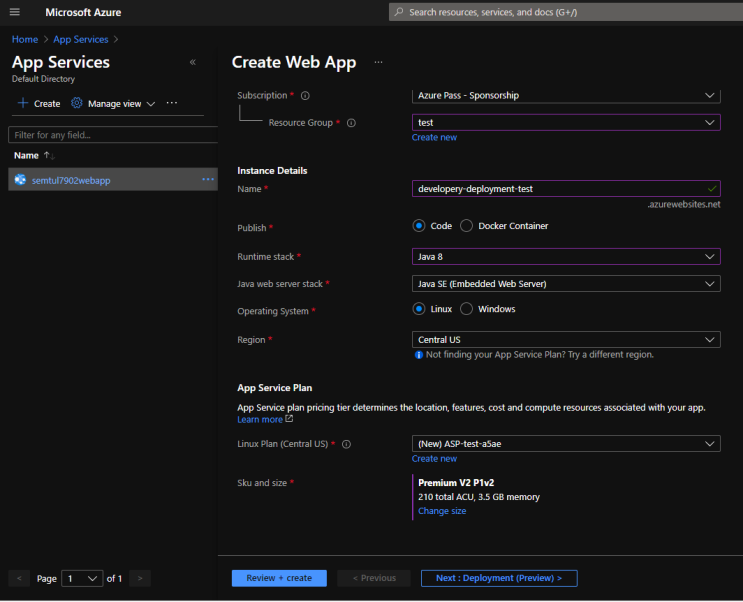This screenshot has height=602, width=743.
Task: Open the Region Central US dropdown
Action: click(x=566, y=340)
